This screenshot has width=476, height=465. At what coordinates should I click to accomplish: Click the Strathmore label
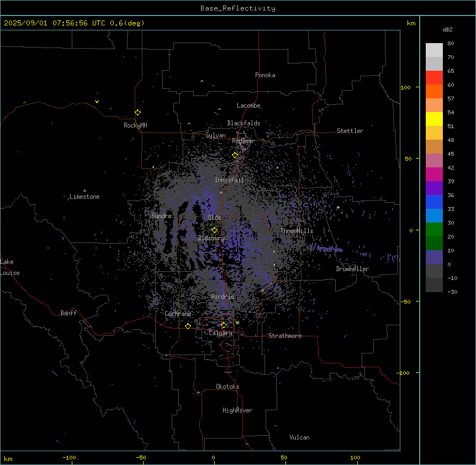[285, 336]
